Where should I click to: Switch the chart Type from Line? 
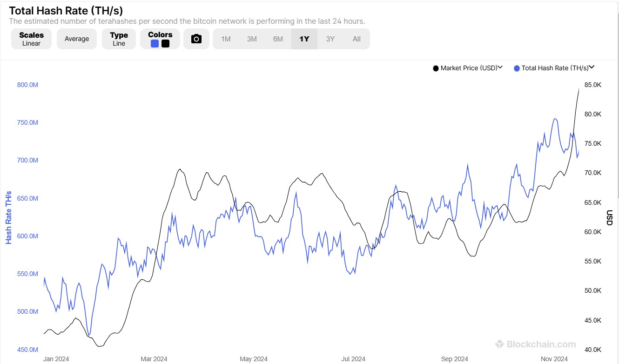(x=119, y=39)
